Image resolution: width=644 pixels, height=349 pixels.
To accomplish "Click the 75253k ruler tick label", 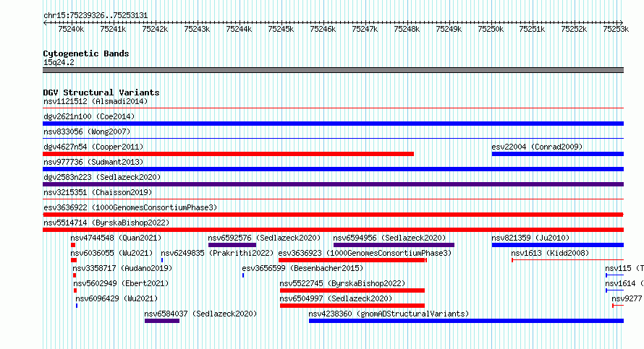I will point(616,29).
